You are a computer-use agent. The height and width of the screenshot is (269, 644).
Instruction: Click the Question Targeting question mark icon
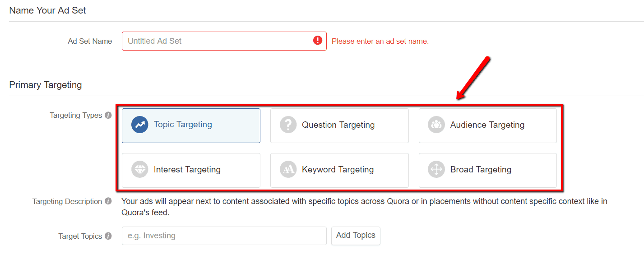coord(288,124)
